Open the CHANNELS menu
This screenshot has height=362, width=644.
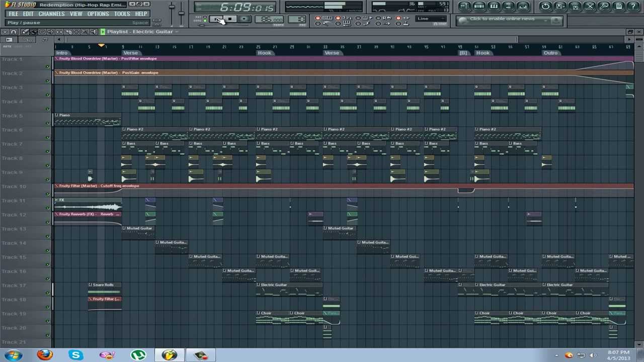(51, 14)
